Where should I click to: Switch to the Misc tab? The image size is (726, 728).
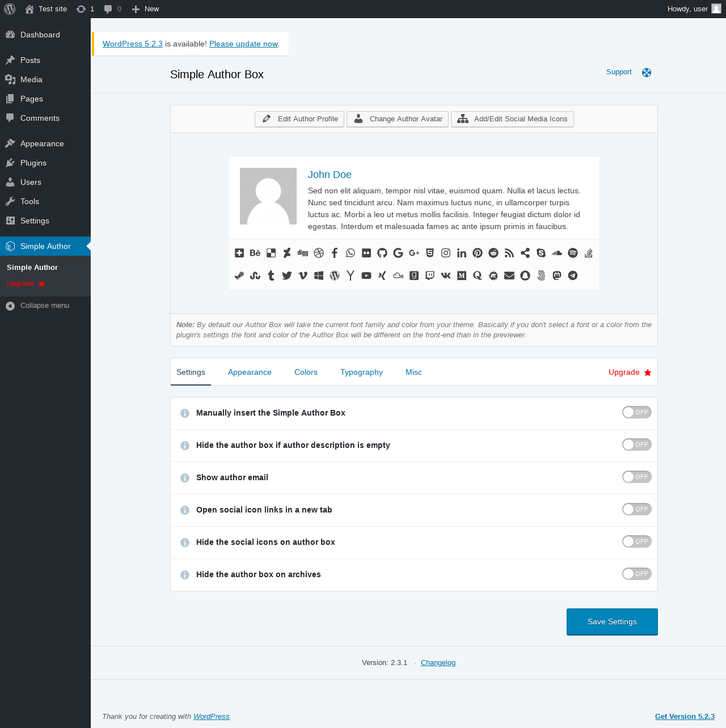(x=413, y=372)
